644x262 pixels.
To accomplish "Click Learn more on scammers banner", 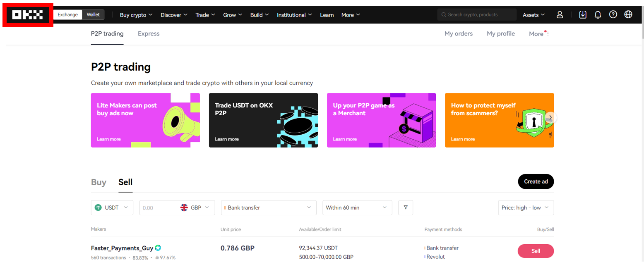I will point(463,139).
